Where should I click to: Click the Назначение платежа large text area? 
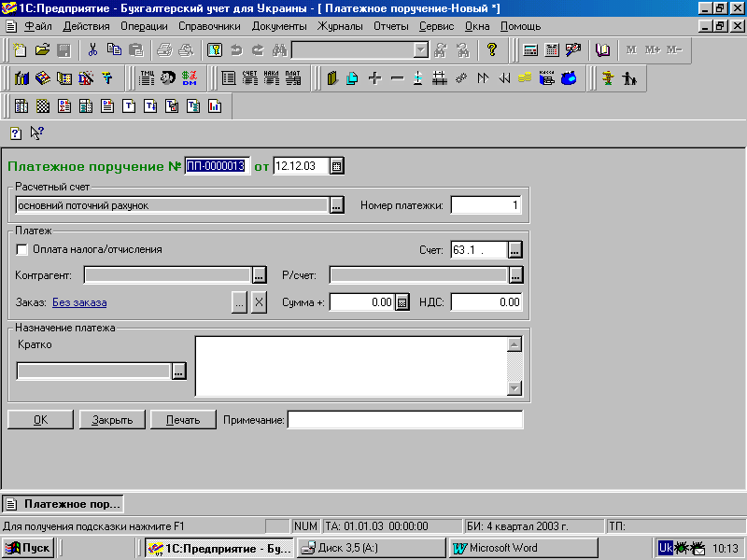click(352, 366)
